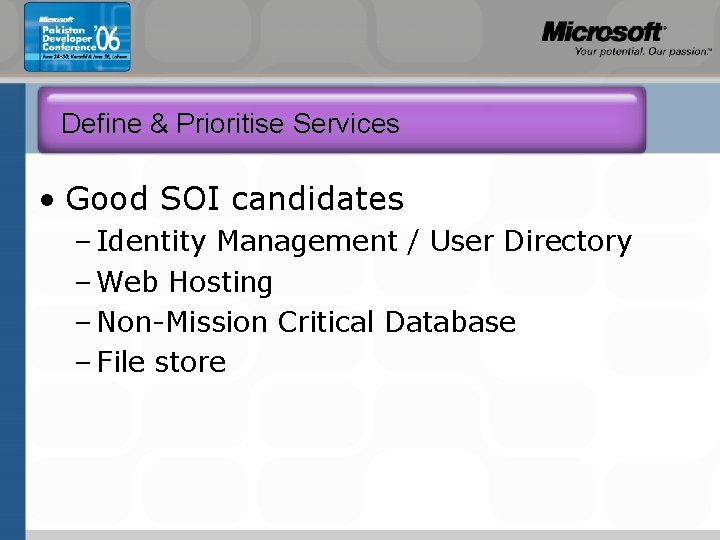The image size is (720, 540).
Task: Click the word "Database" in the third item
Action: (450, 323)
